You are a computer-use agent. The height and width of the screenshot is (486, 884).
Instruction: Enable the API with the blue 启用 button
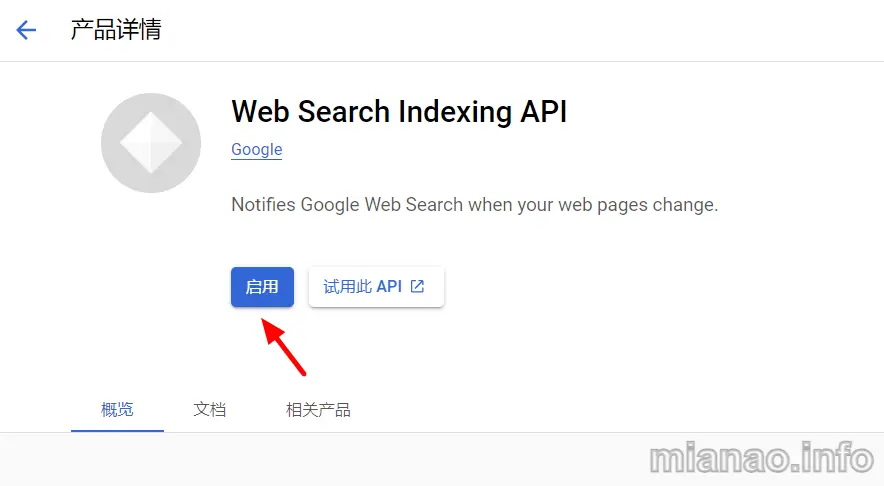tap(262, 287)
